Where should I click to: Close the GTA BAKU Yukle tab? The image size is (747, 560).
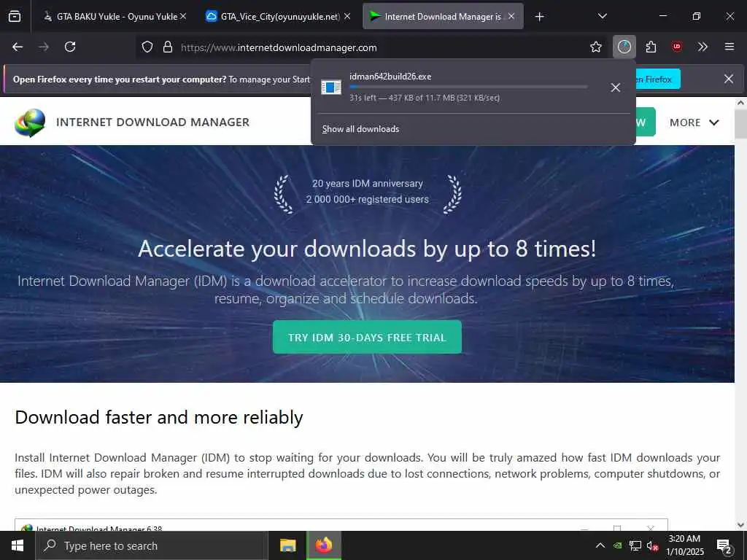(183, 16)
